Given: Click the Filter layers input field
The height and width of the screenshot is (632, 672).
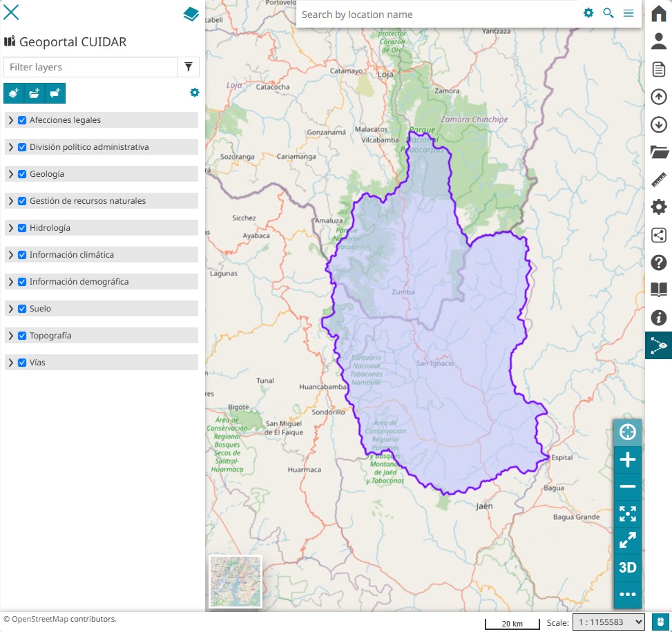Looking at the screenshot, I should pos(91,67).
